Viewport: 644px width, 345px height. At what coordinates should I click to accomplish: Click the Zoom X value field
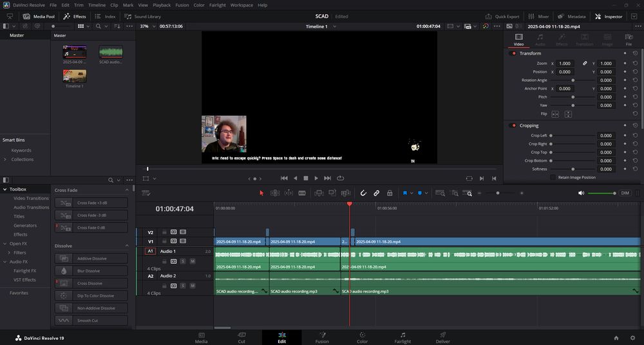tap(565, 63)
